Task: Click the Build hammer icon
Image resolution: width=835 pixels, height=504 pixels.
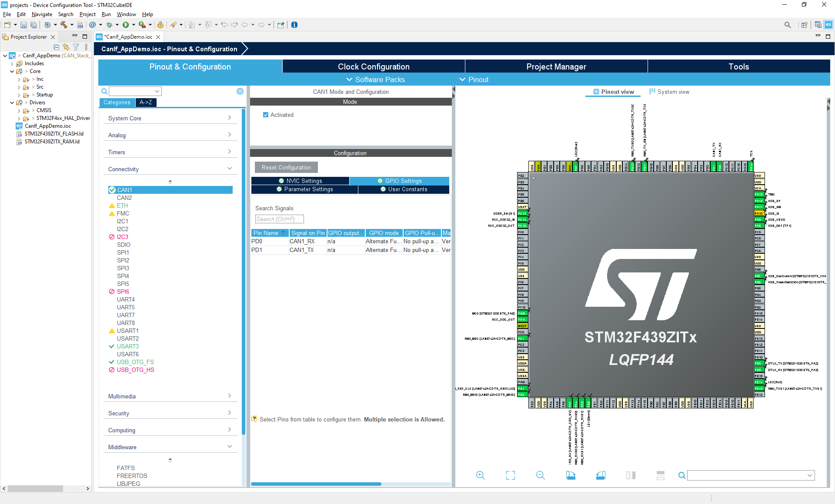Action: [x=63, y=25]
